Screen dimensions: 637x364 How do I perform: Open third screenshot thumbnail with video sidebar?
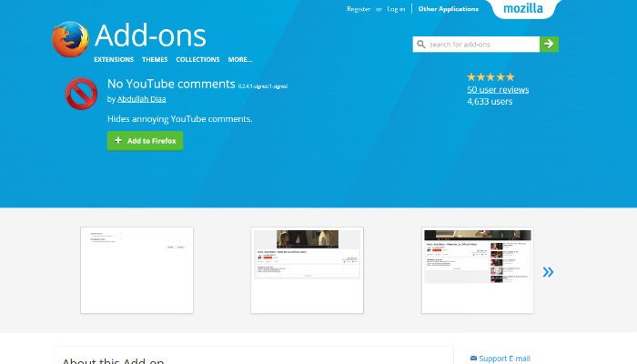[478, 270]
